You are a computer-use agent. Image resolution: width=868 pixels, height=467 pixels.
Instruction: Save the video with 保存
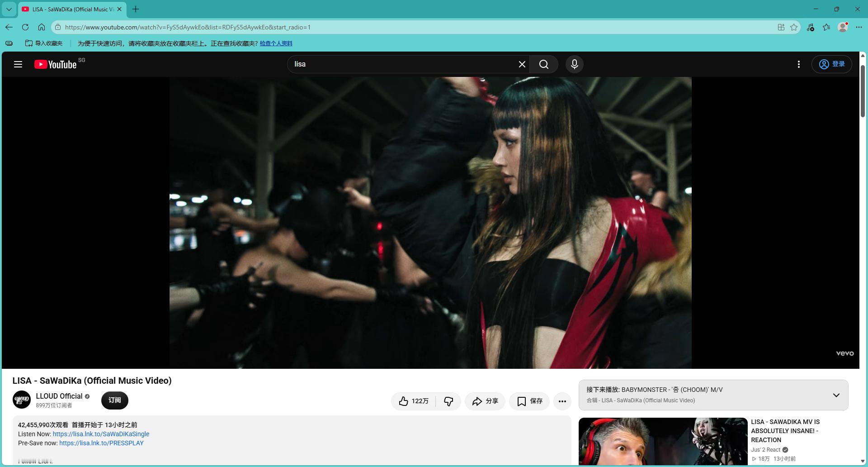pyautogui.click(x=529, y=401)
